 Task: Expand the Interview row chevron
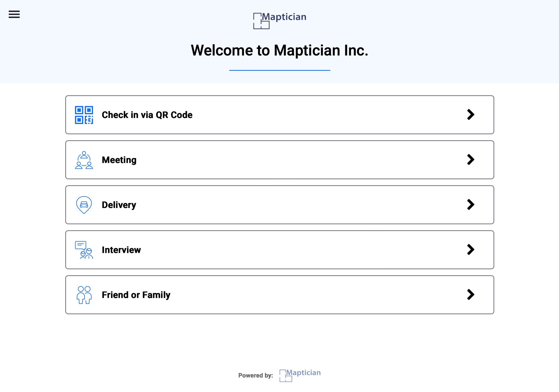471,250
